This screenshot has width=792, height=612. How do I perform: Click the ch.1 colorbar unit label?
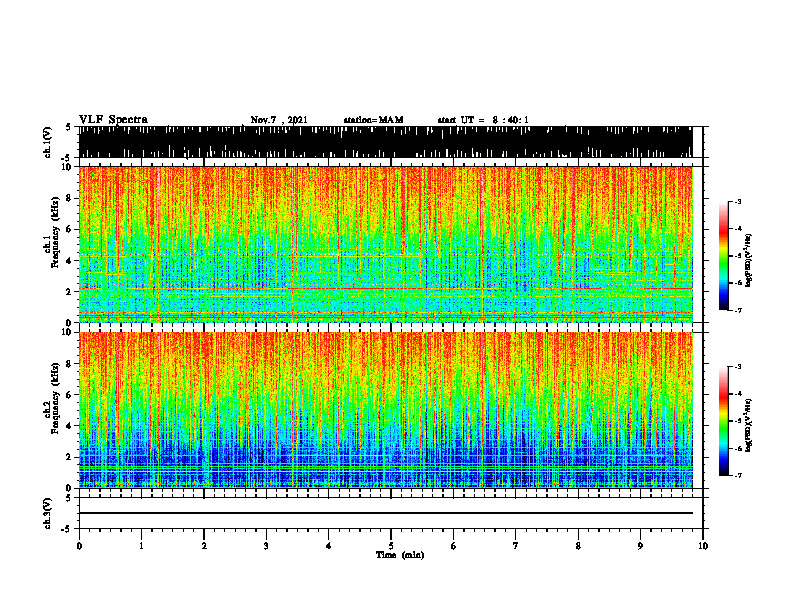(749, 261)
